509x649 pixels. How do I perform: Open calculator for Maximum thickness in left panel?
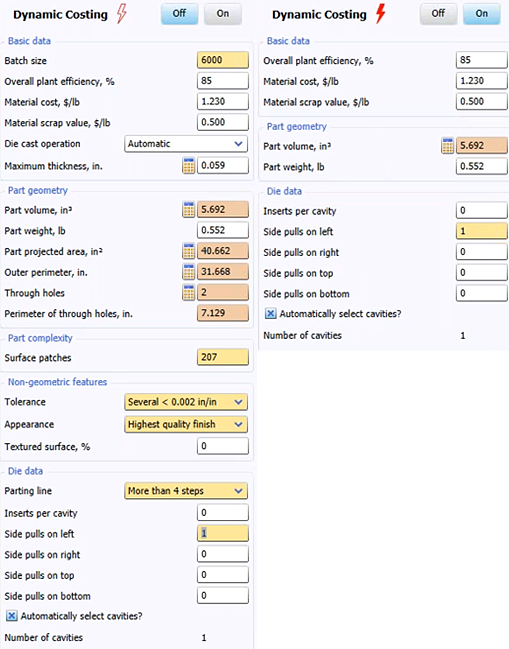(x=189, y=165)
